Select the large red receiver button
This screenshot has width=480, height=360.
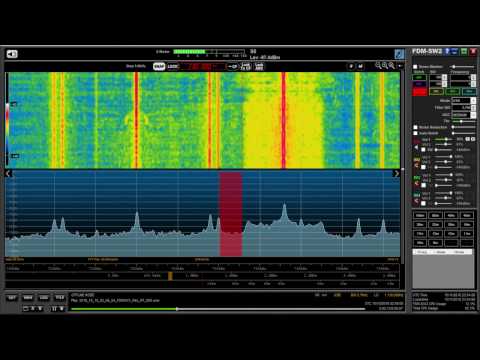coord(420,92)
